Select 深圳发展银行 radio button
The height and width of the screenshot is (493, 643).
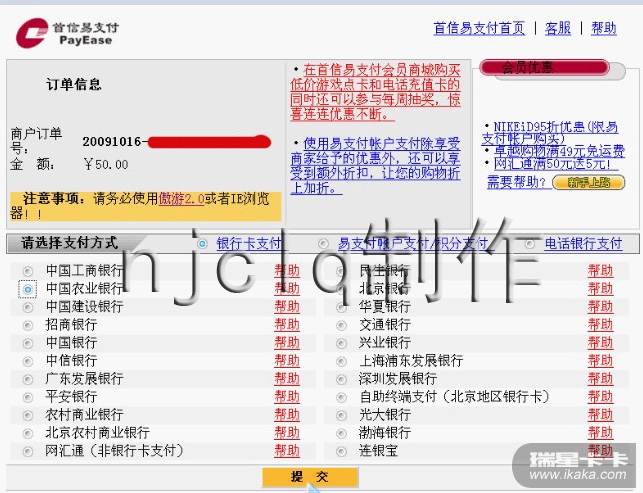tap(341, 379)
